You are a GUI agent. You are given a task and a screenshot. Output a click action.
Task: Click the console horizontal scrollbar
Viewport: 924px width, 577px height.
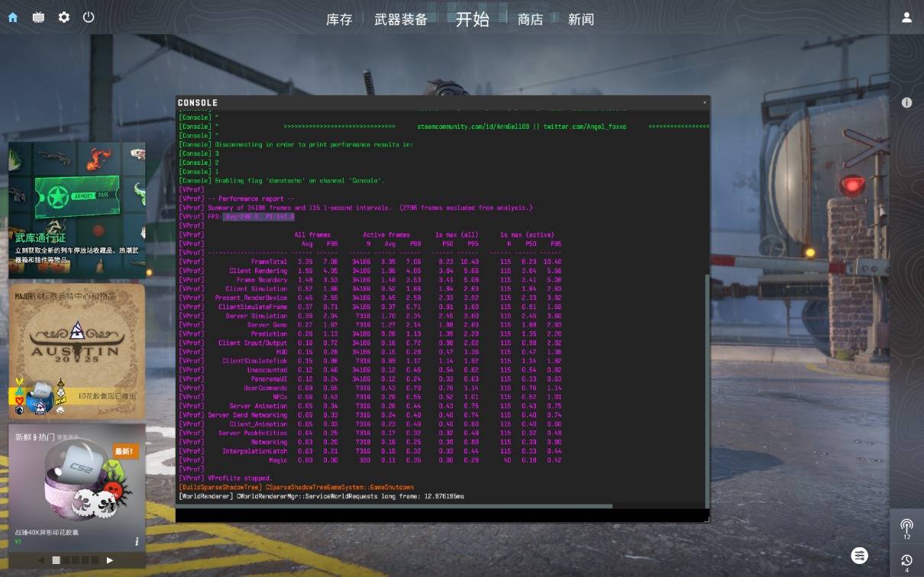(397, 505)
